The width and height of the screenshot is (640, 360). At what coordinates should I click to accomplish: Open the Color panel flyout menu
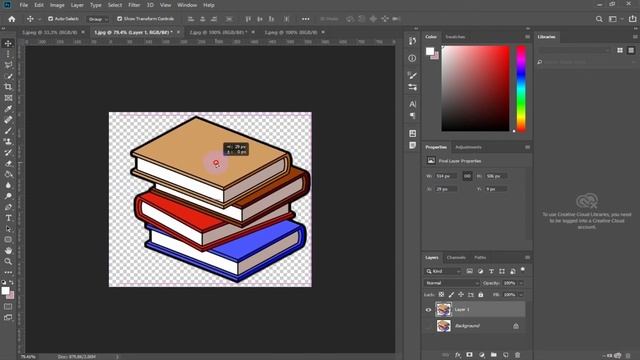[527, 37]
